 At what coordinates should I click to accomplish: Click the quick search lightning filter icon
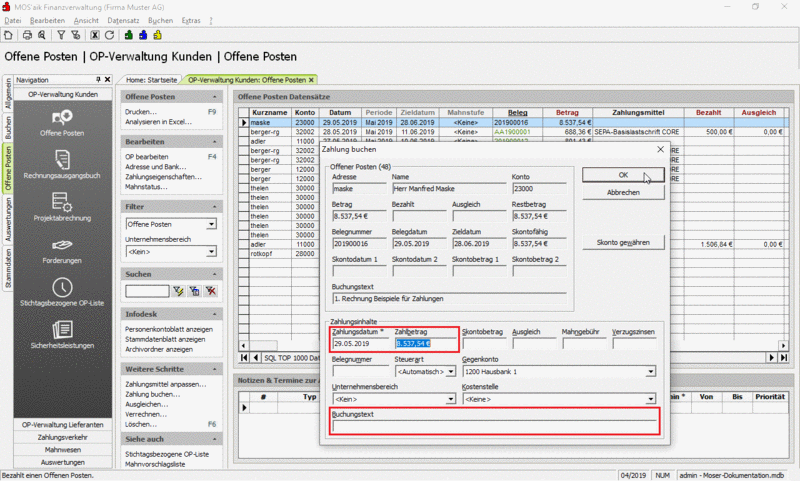[x=178, y=291]
